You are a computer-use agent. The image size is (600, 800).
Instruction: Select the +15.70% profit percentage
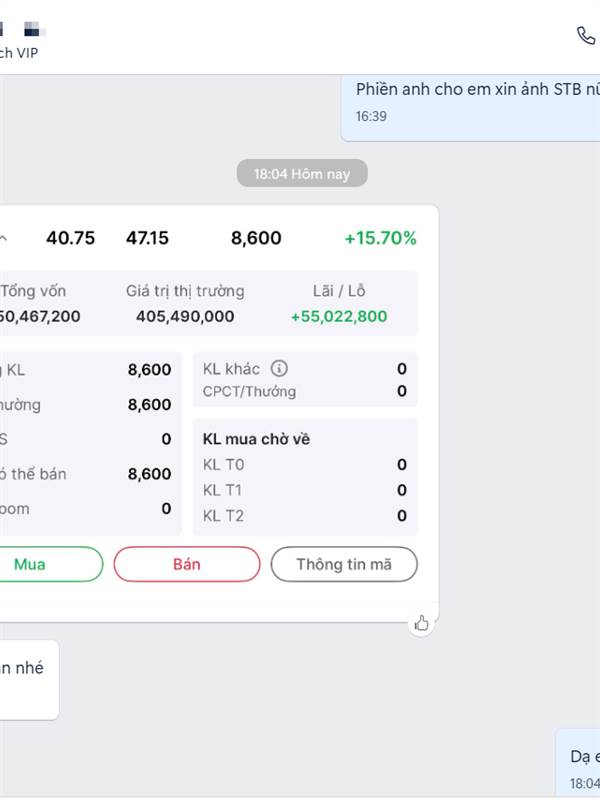tap(381, 238)
